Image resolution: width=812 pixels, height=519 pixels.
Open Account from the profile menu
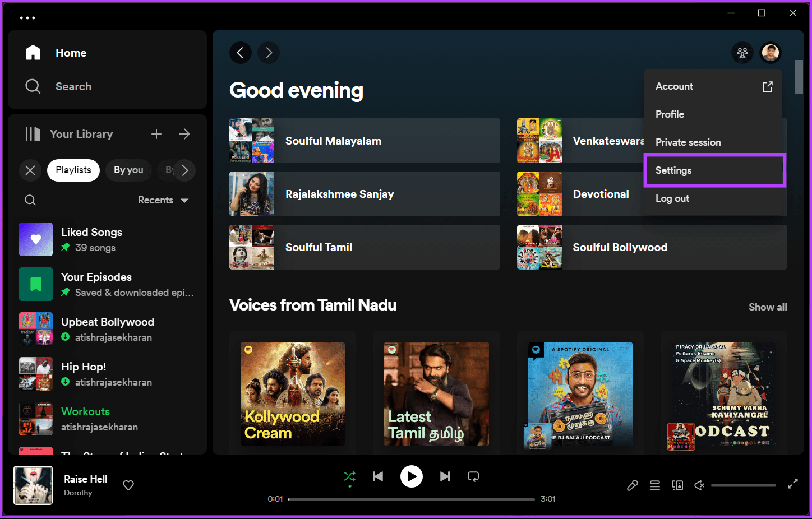click(714, 86)
